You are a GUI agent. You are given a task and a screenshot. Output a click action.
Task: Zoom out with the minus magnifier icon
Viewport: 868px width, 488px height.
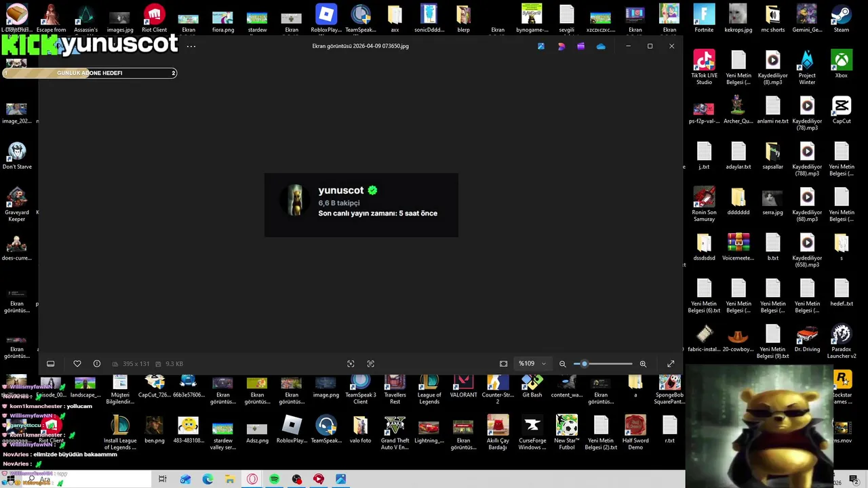pyautogui.click(x=562, y=364)
